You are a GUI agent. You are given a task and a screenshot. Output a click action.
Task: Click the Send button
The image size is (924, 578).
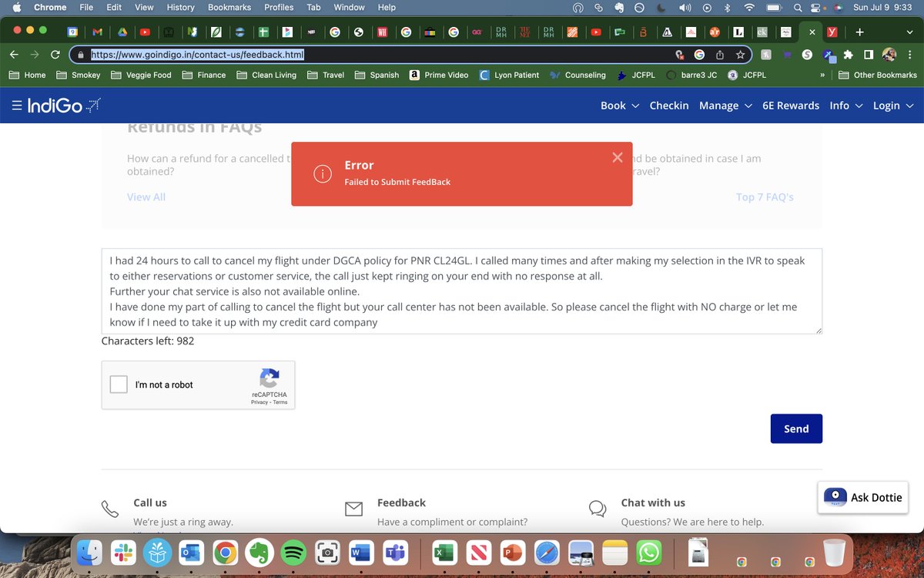tap(796, 428)
